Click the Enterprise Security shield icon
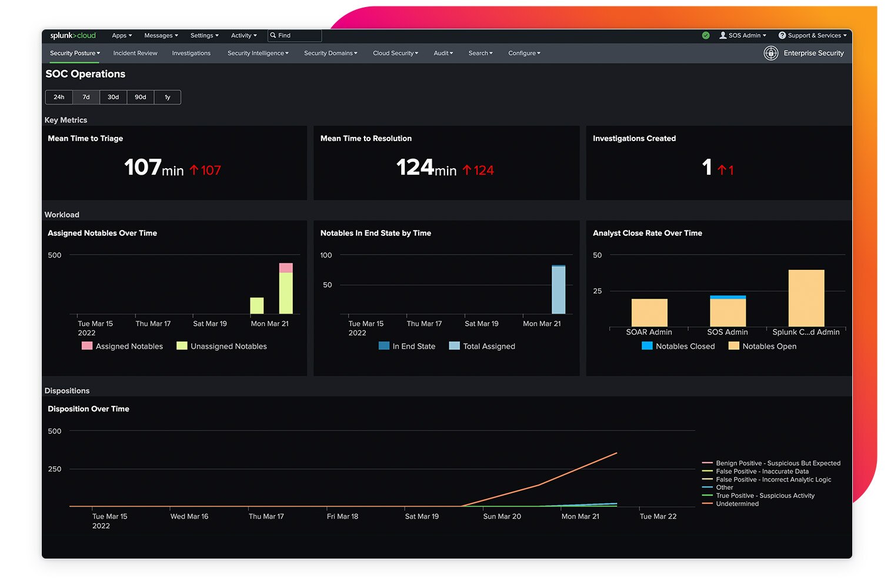Viewport: 894px width, 588px height. click(x=771, y=53)
